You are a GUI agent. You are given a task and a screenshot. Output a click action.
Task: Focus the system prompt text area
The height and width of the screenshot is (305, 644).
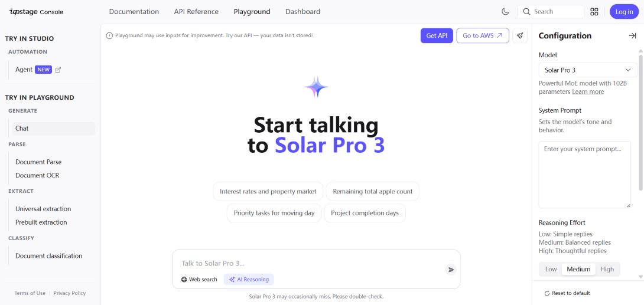click(584, 175)
